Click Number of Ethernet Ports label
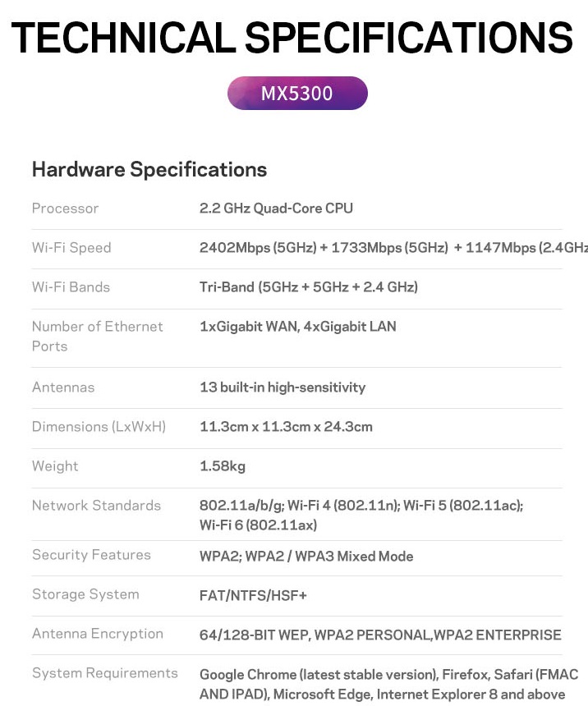This screenshot has width=588, height=706. (x=98, y=337)
